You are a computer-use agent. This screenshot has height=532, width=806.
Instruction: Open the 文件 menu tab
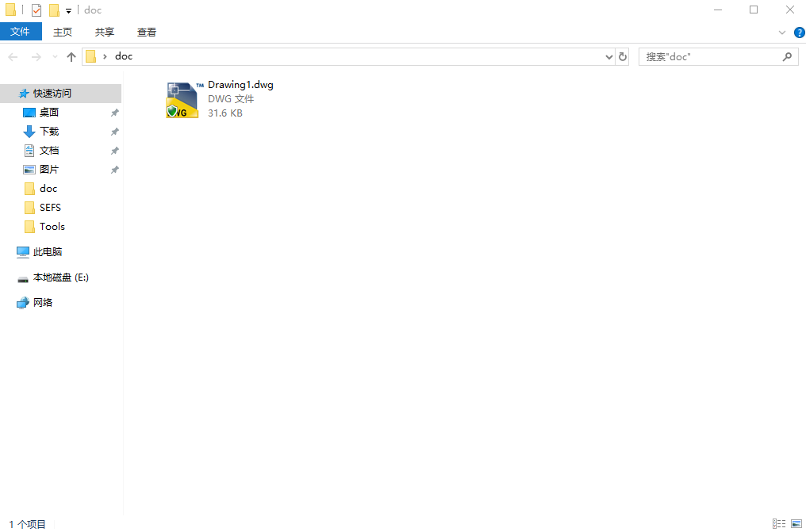(20, 32)
